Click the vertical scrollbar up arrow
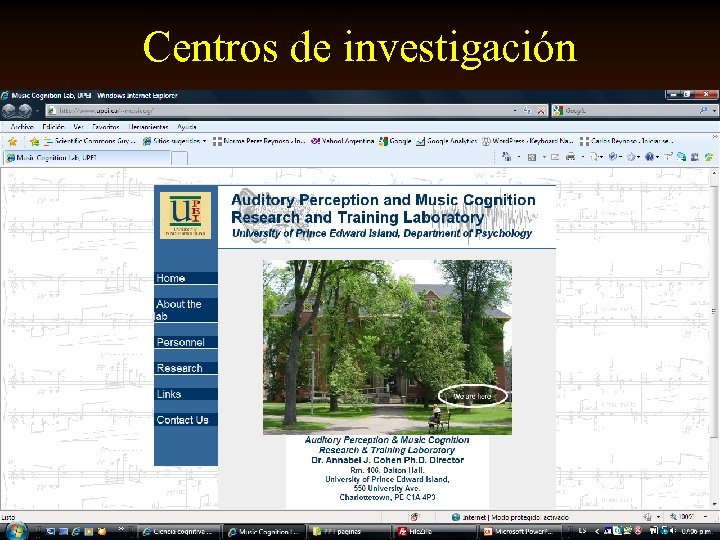The width and height of the screenshot is (720, 540). (714, 174)
